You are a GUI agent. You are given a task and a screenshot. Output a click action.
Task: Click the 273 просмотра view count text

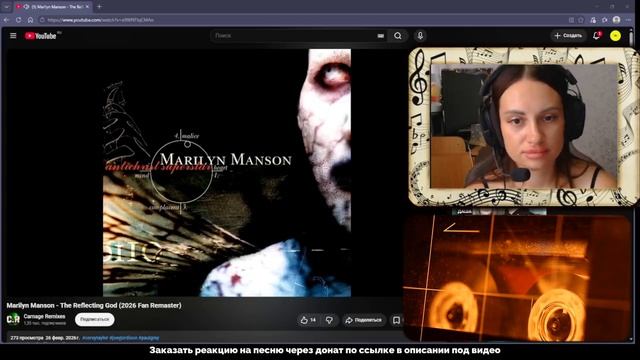[27, 338]
